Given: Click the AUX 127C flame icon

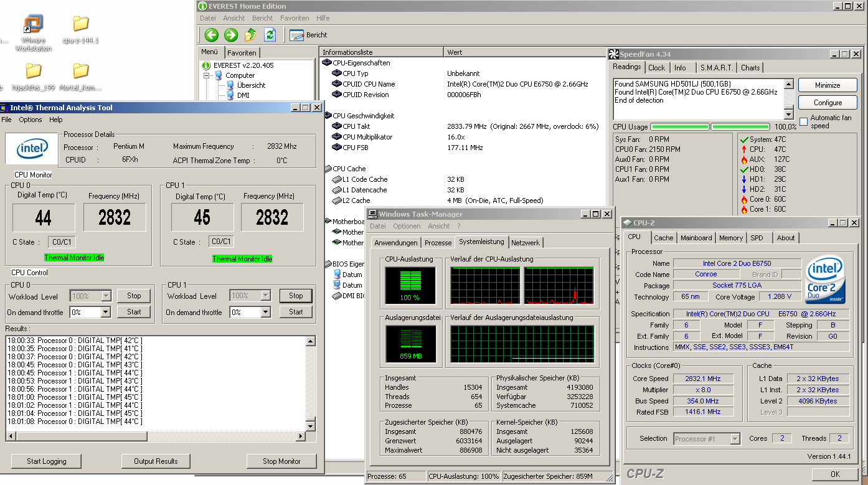Looking at the screenshot, I should click(743, 159).
